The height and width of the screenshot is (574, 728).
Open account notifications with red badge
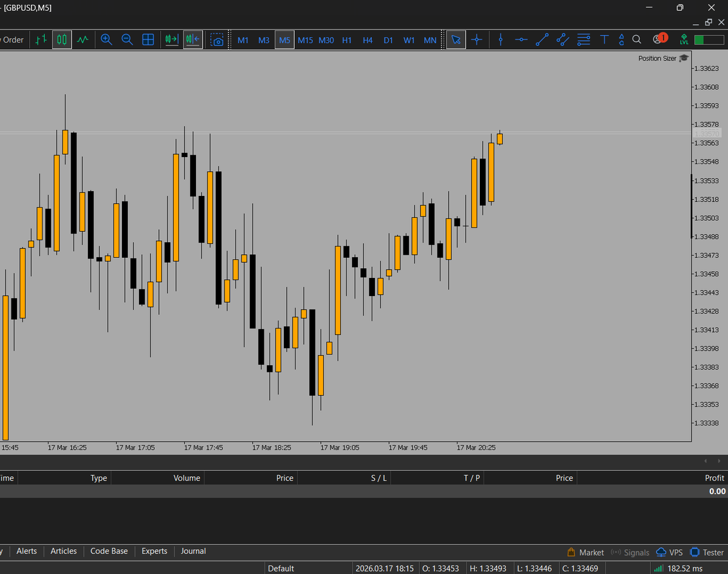[659, 39]
